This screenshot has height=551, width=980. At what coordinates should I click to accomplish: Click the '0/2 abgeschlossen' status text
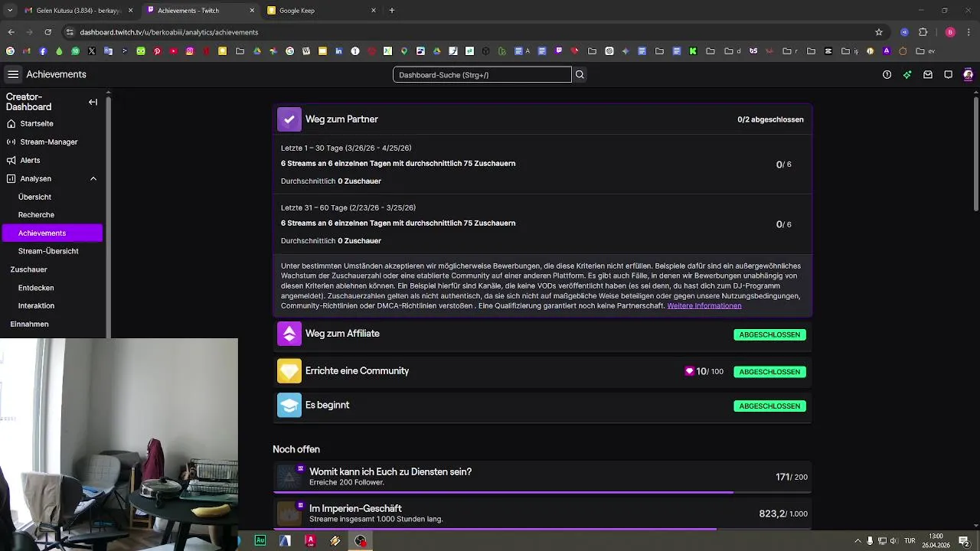(x=770, y=119)
